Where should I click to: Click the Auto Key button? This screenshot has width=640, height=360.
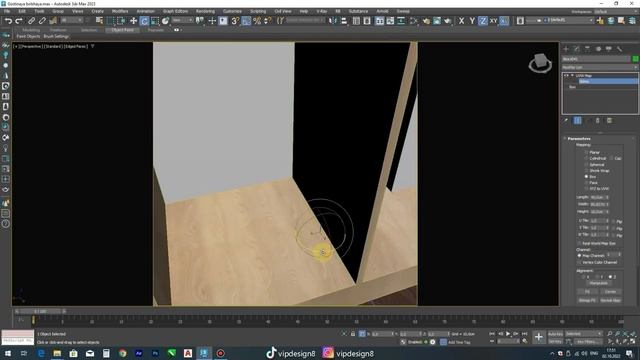[x=555, y=334]
